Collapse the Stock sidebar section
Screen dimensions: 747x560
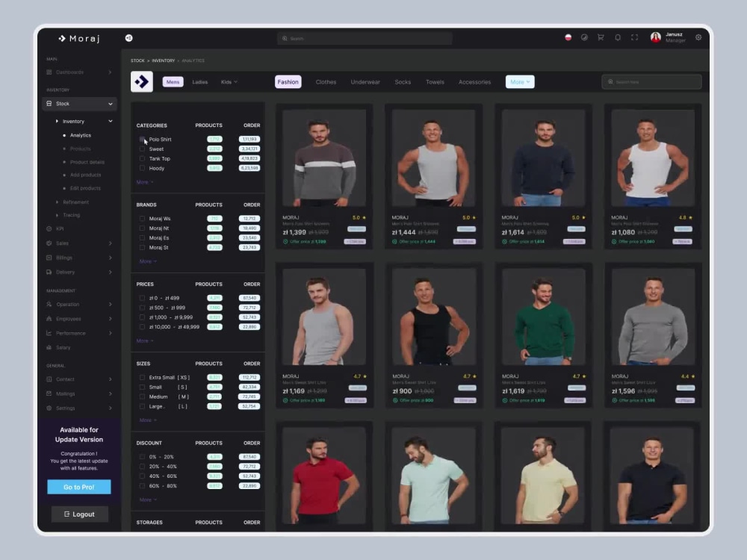(x=111, y=104)
